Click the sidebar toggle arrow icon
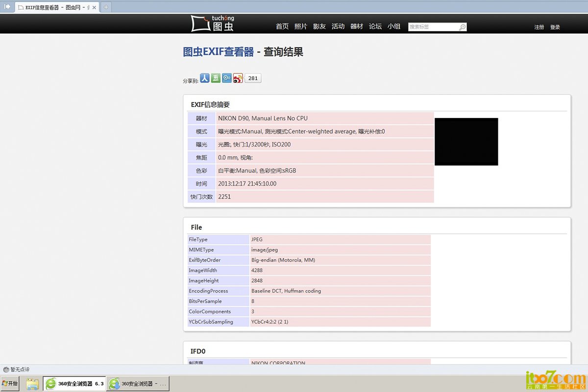Viewport: 588px width, 392px height. [x=7, y=6]
